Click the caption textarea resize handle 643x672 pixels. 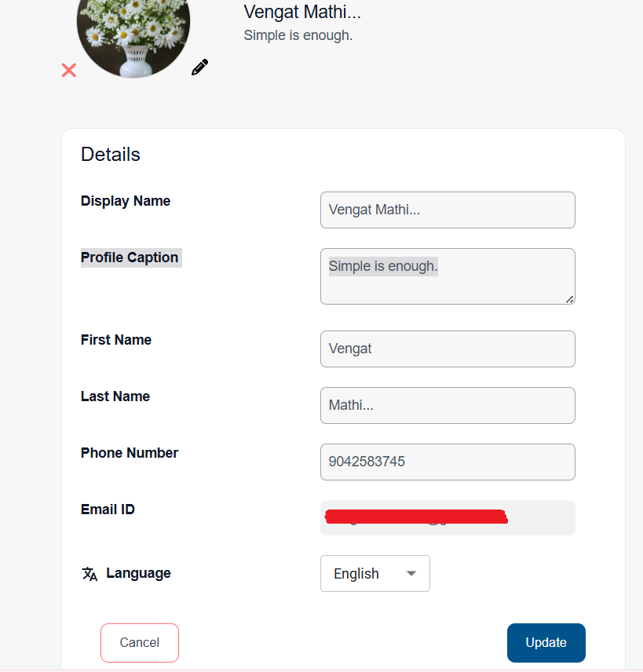pyautogui.click(x=570, y=300)
